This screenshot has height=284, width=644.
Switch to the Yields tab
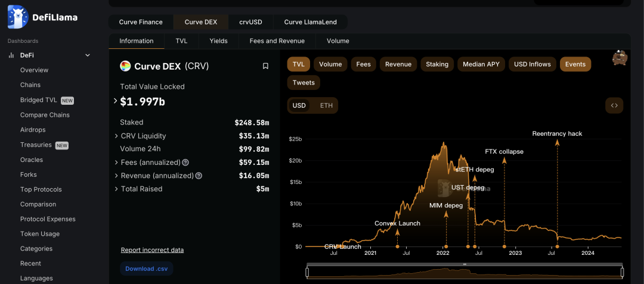pos(218,41)
